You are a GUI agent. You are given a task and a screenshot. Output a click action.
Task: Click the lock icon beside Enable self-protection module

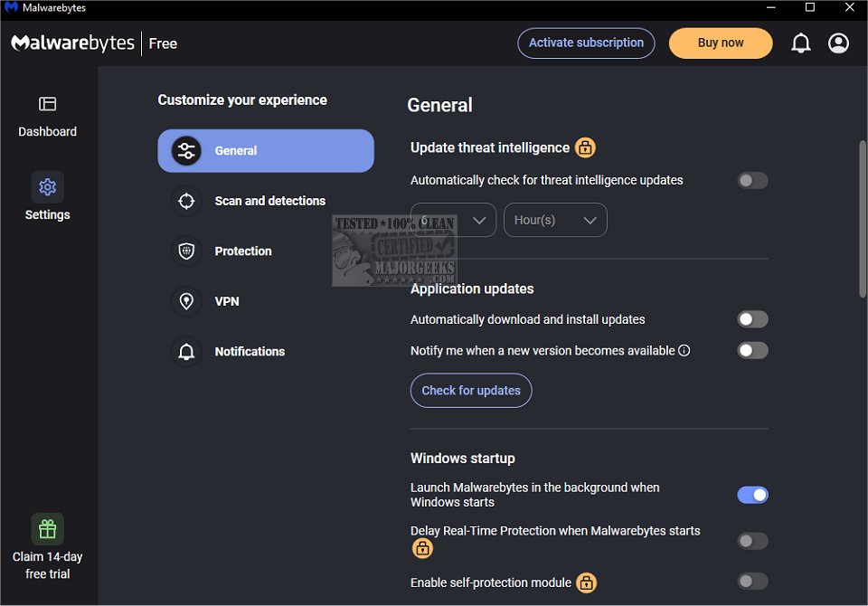586,582
